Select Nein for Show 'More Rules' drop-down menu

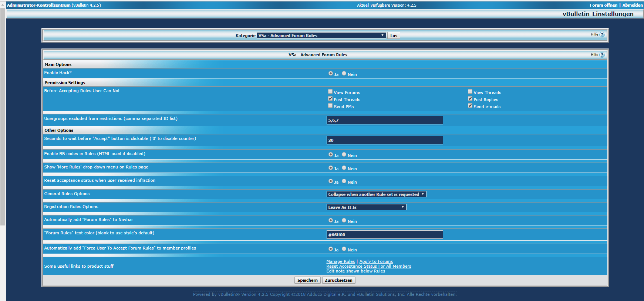[344, 168]
